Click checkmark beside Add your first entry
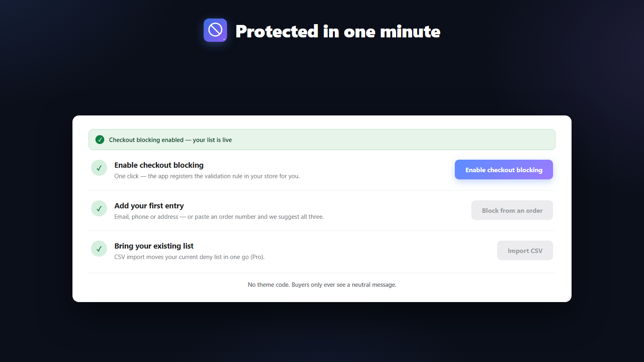The image size is (644, 362). coord(99,208)
